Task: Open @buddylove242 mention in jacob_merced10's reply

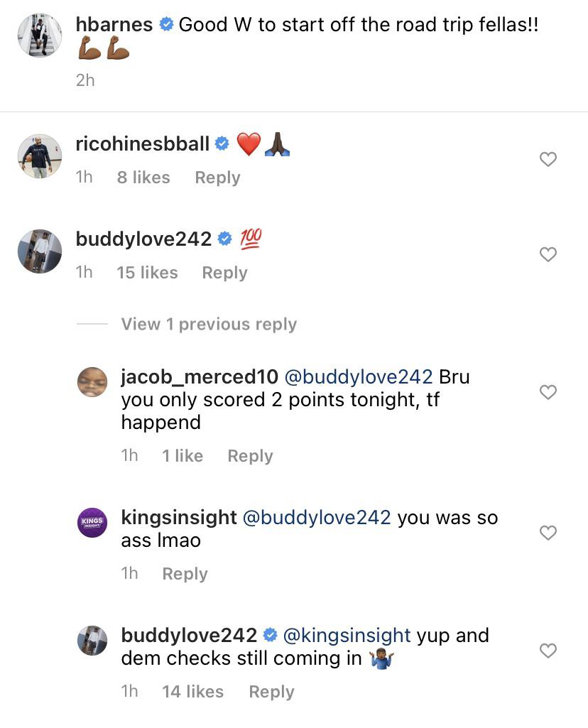Action: [359, 376]
